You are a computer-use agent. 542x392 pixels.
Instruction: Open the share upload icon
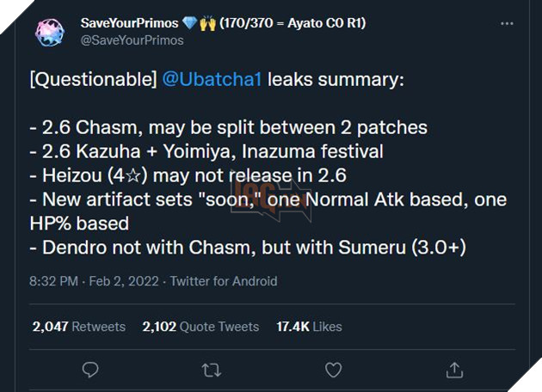pos(454,370)
